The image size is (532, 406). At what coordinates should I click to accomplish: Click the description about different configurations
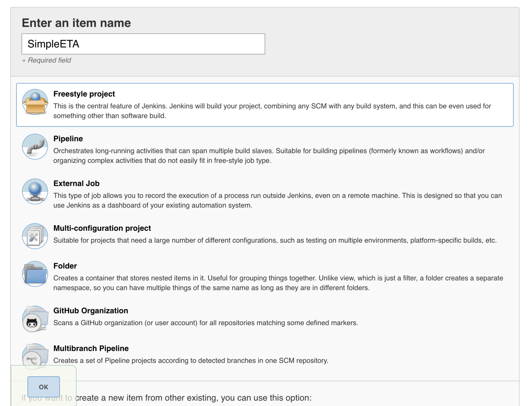click(x=275, y=241)
